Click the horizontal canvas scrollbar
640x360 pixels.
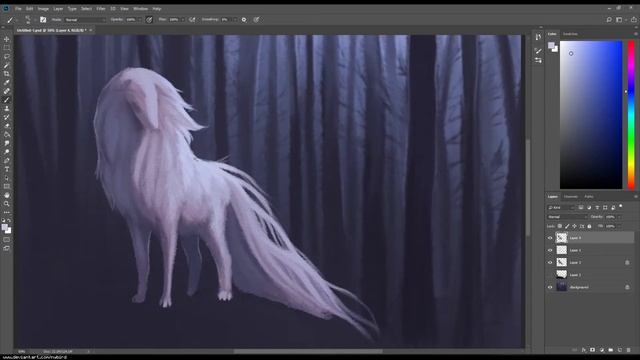308,351
